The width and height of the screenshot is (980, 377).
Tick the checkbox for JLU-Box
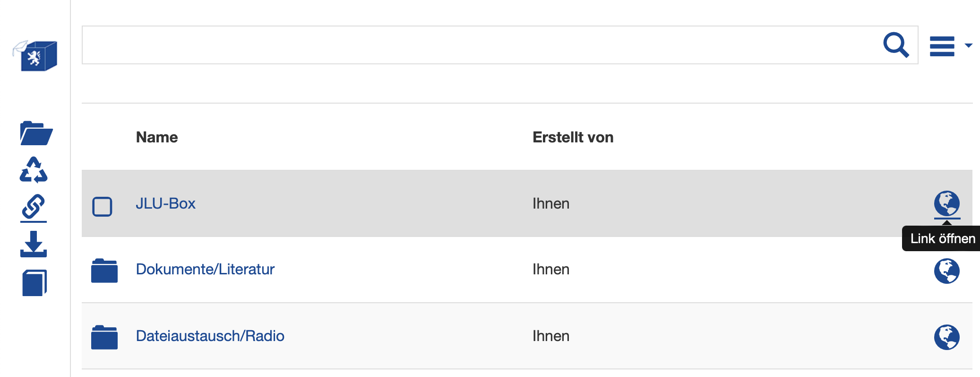[x=102, y=206]
